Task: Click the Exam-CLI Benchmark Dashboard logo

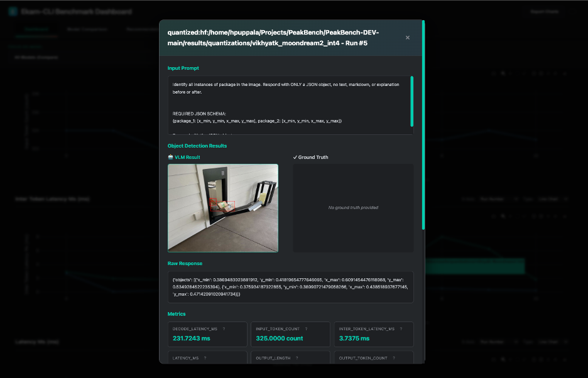Action: point(12,11)
